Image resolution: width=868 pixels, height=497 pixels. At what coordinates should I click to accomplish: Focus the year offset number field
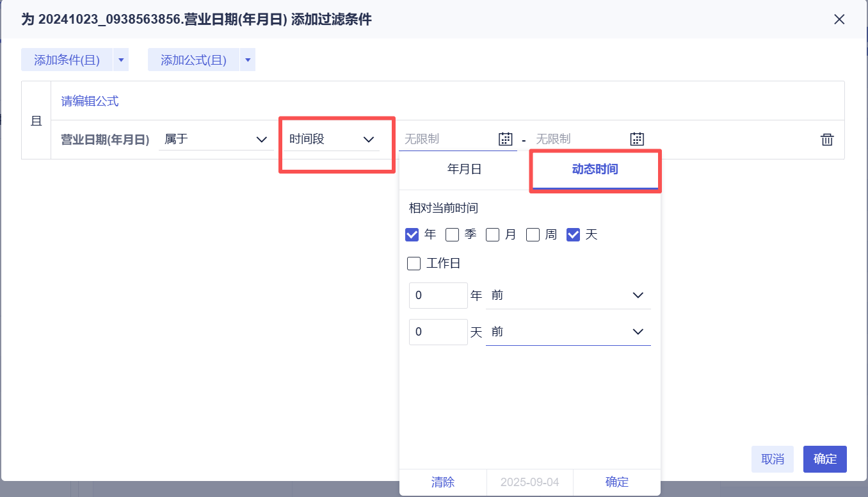pos(438,295)
